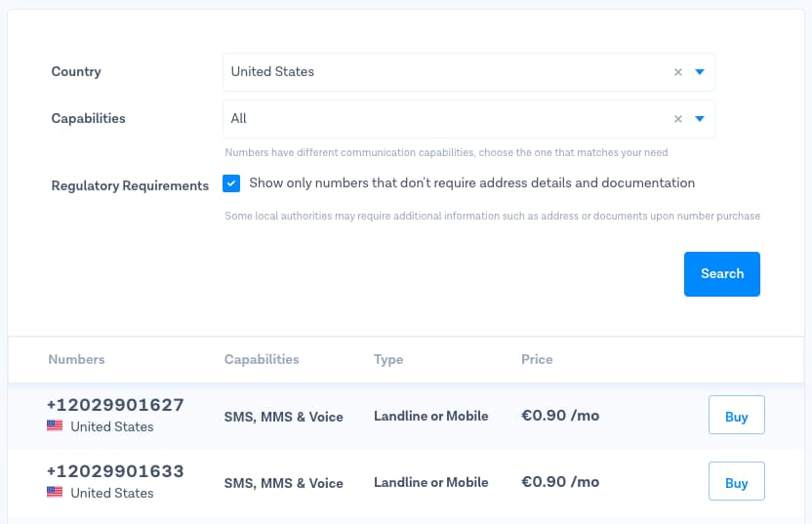Select the phone number +12029901627

pyautogui.click(x=115, y=405)
